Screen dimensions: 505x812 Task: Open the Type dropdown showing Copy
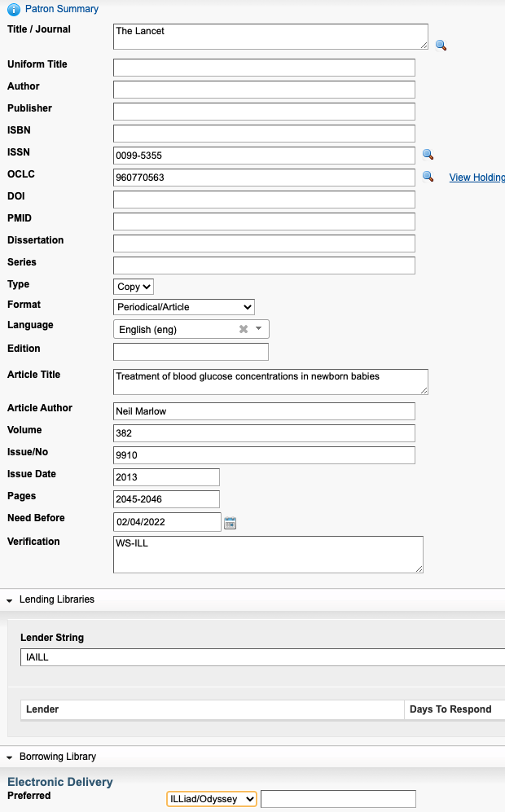coord(134,287)
